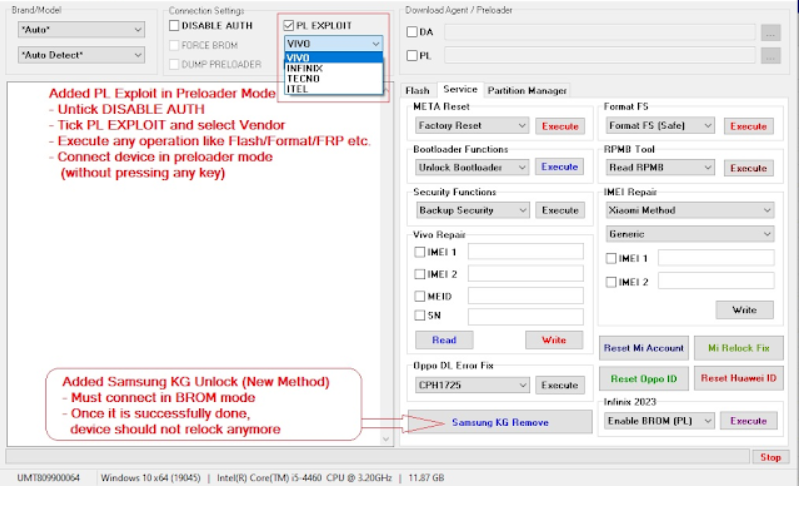Execute the Security Functions operation

tap(560, 210)
